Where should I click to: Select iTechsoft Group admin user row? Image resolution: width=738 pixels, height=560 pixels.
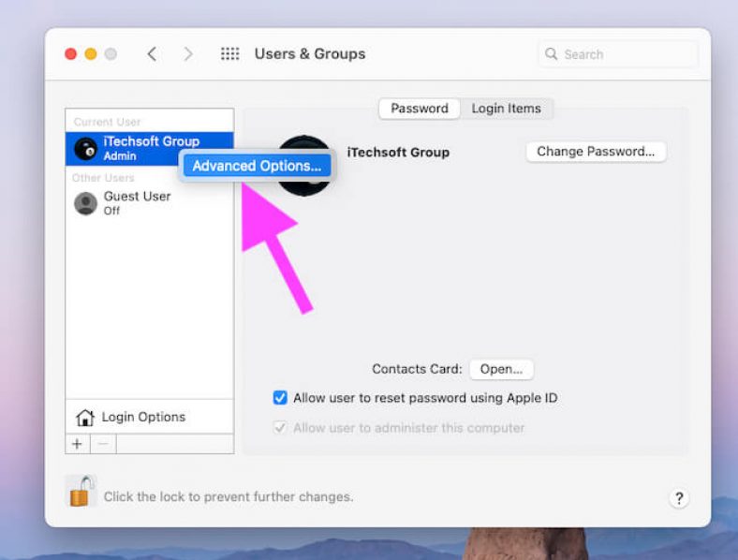point(150,148)
